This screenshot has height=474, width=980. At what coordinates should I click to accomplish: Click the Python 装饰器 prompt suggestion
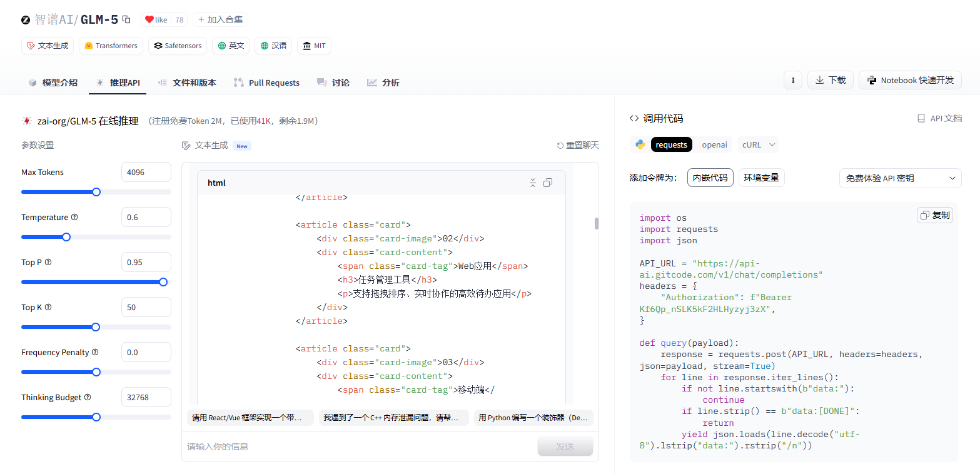pyautogui.click(x=533, y=418)
